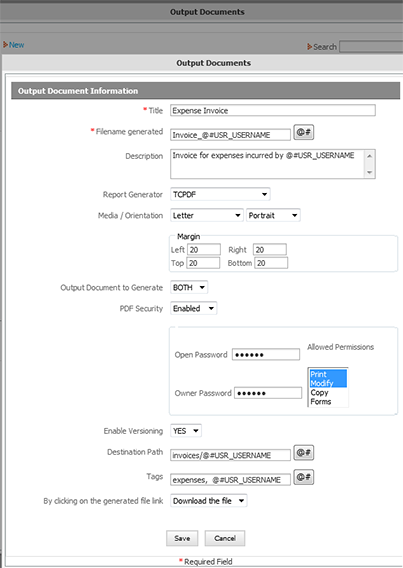Open the Enable Versioning dropdown (YES)

186,431
